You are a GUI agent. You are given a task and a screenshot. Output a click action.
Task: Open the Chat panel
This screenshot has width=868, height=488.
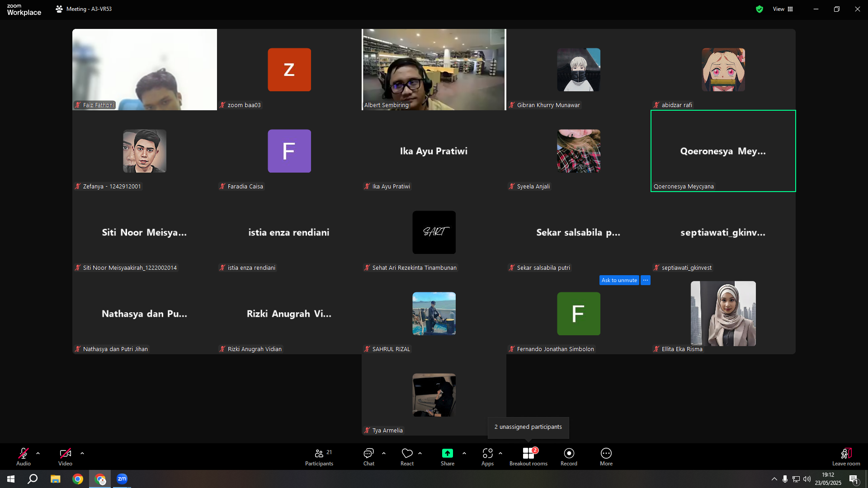click(369, 456)
